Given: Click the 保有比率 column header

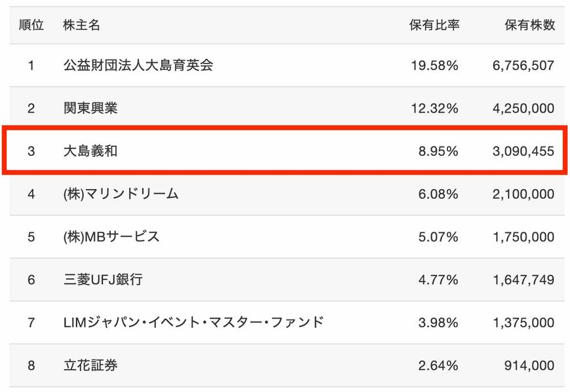Looking at the screenshot, I should click(434, 26).
